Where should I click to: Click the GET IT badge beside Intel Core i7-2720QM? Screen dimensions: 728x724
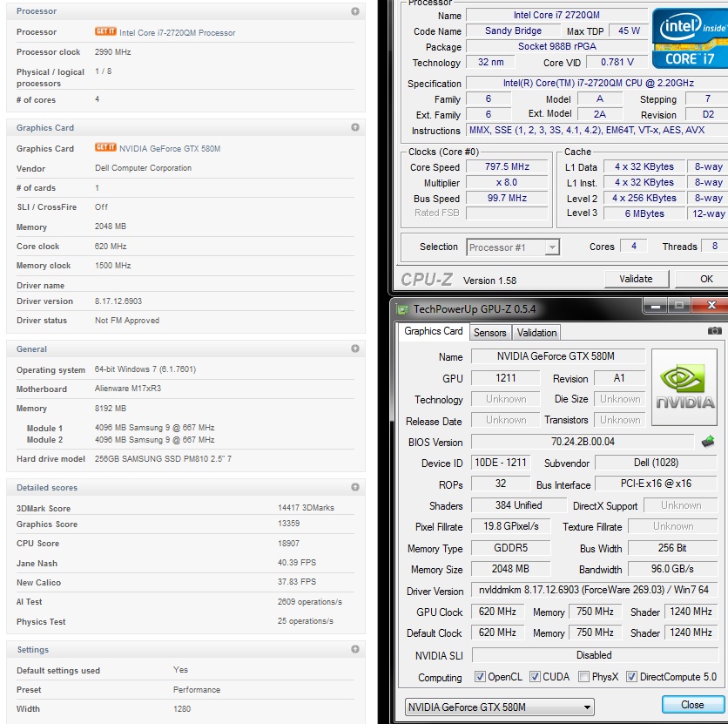coord(105,31)
